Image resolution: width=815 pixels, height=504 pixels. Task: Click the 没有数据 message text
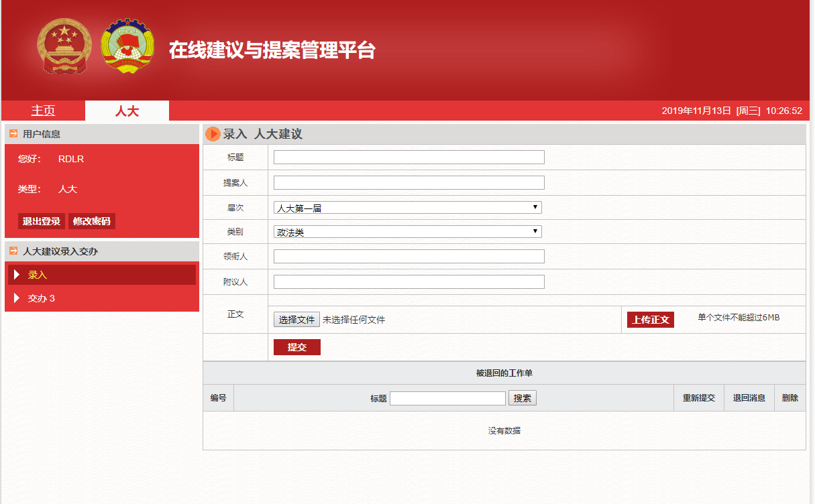pyautogui.click(x=504, y=431)
